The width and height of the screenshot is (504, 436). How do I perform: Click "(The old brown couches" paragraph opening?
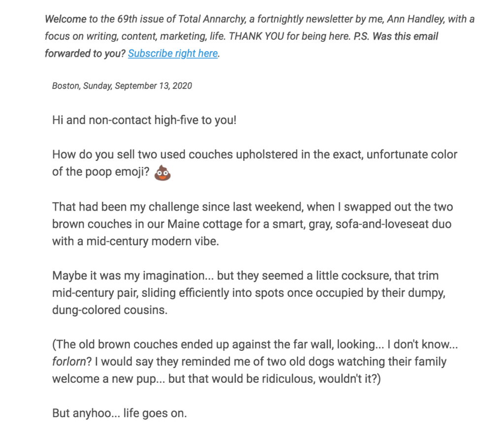pyautogui.click(x=115, y=344)
